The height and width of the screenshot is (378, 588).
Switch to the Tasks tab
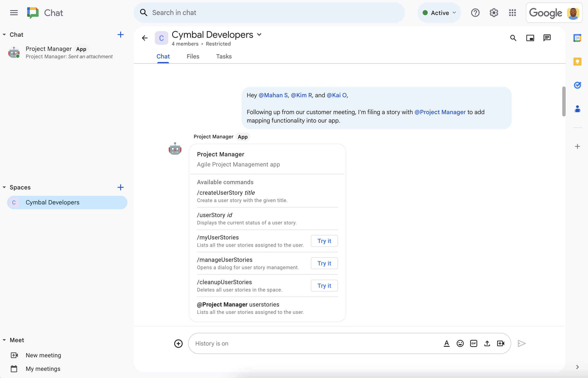click(224, 56)
